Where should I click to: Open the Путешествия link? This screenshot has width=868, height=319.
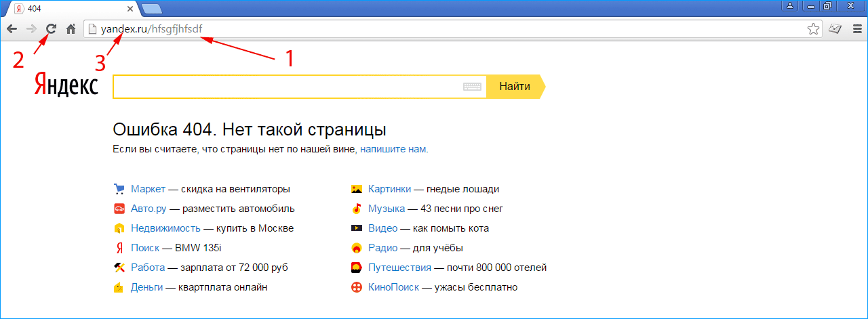tap(399, 268)
